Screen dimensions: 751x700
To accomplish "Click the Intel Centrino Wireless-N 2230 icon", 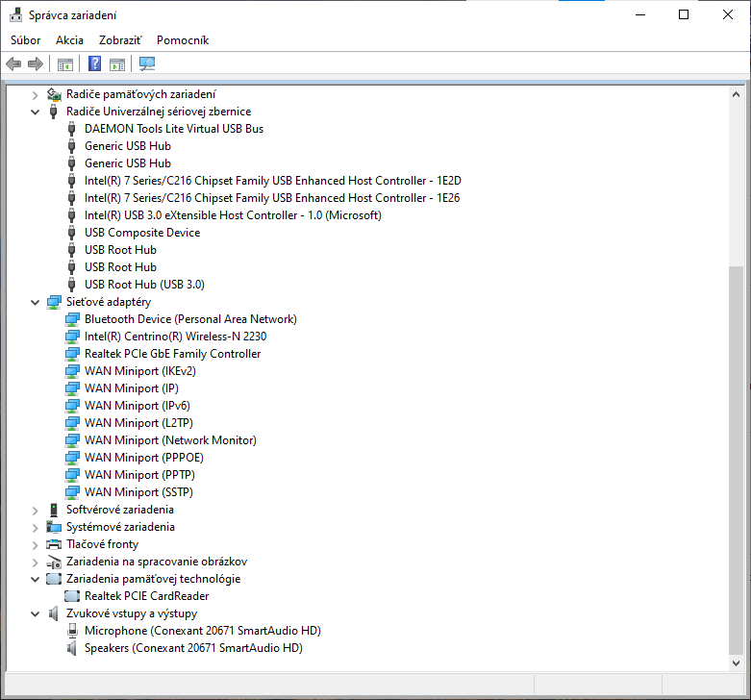I will pyautogui.click(x=72, y=337).
